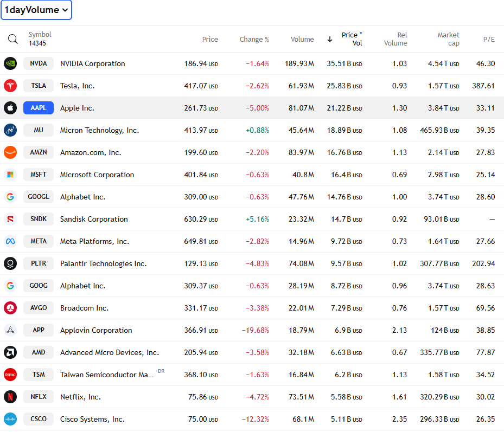Click the NVIDIA logo icon

pyautogui.click(x=10, y=63)
